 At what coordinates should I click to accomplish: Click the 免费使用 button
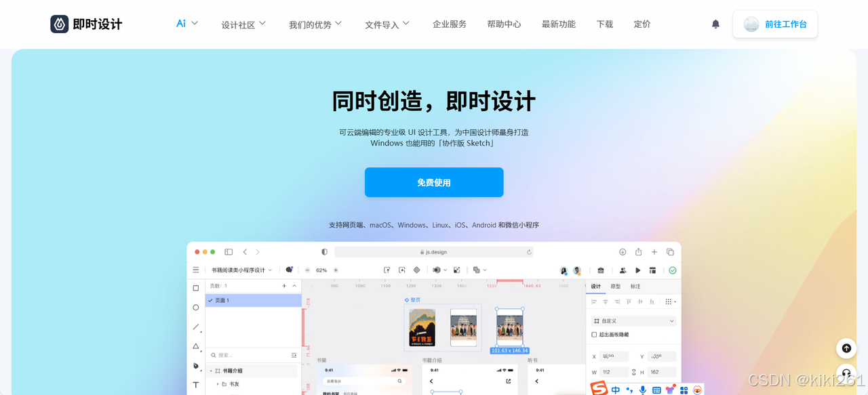coord(434,182)
